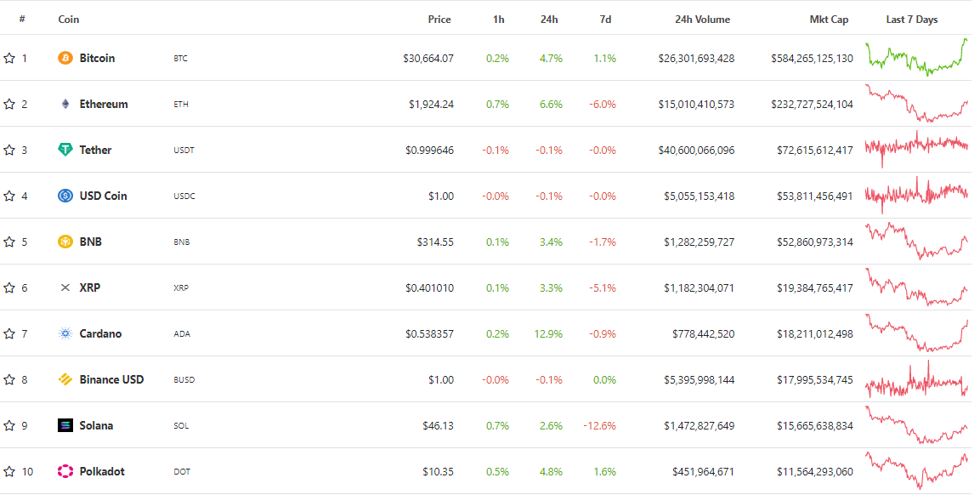Viewport: 980px width, 495px height.
Task: Mark XRP as favorite using the star
Action: click(x=9, y=287)
